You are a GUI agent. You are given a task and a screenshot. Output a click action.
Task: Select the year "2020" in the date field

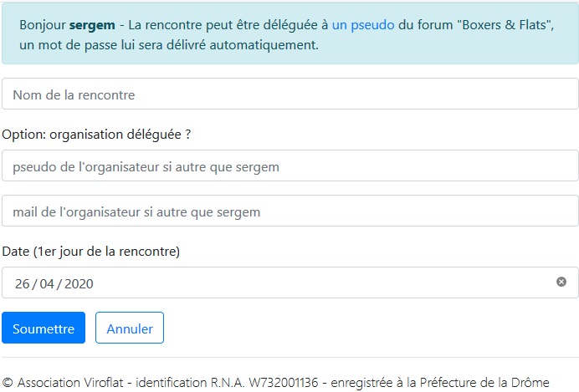pos(79,283)
